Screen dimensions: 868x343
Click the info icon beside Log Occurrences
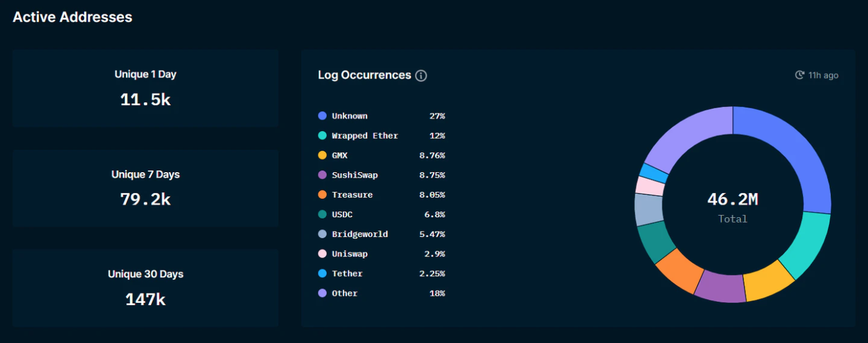421,76
